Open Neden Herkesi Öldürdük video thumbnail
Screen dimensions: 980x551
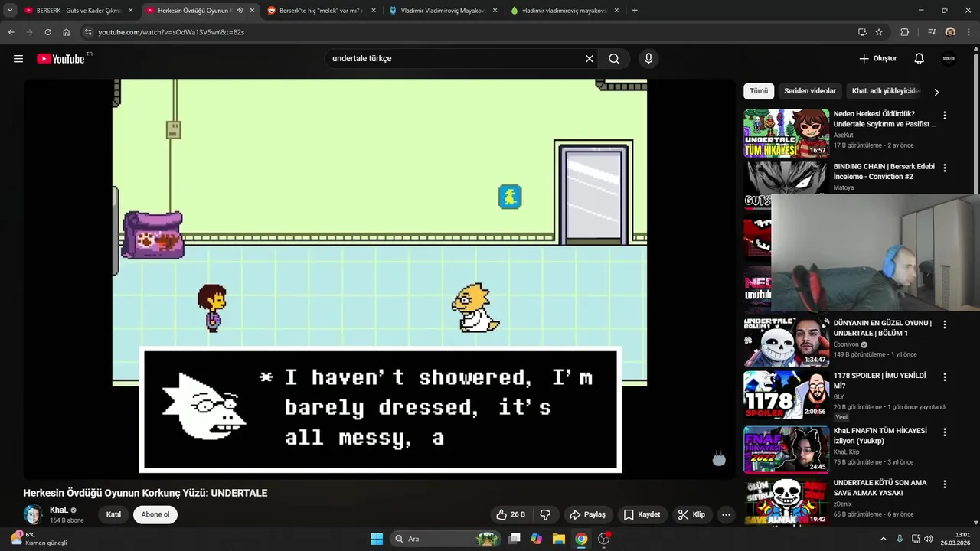[786, 133]
